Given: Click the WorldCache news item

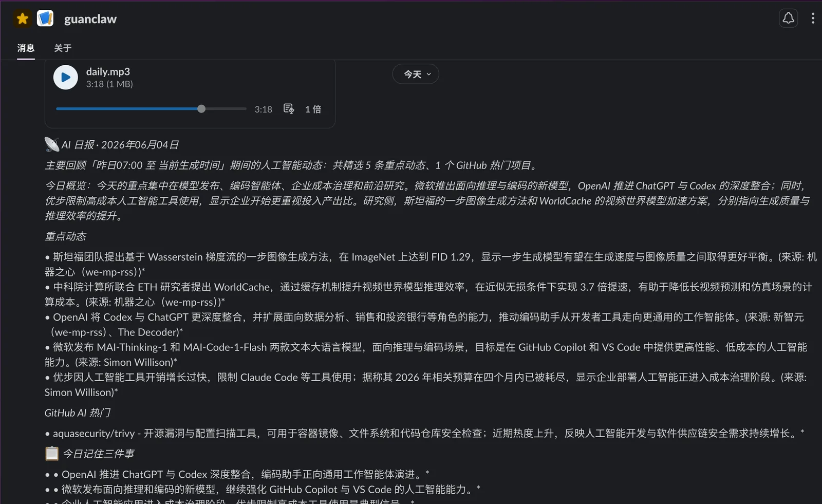Looking at the screenshot, I should (x=428, y=294).
